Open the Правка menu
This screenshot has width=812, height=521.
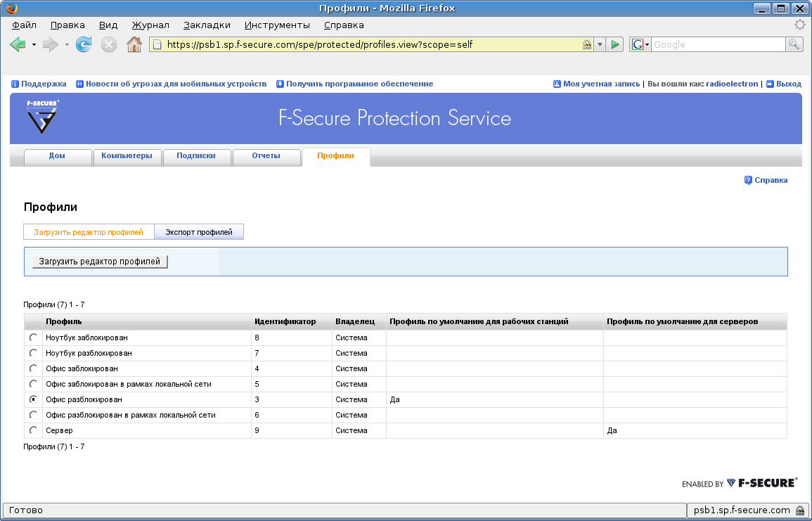click(67, 25)
